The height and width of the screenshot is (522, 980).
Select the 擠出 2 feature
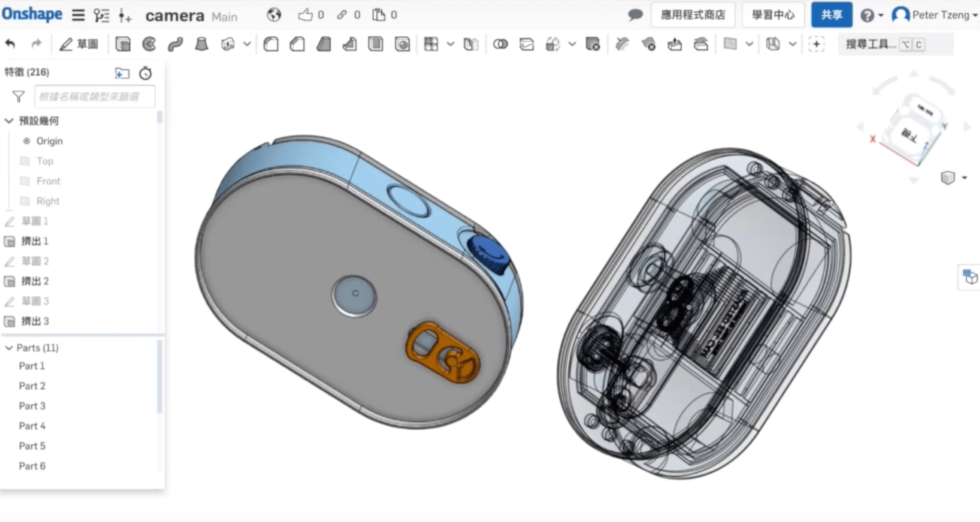coord(35,281)
